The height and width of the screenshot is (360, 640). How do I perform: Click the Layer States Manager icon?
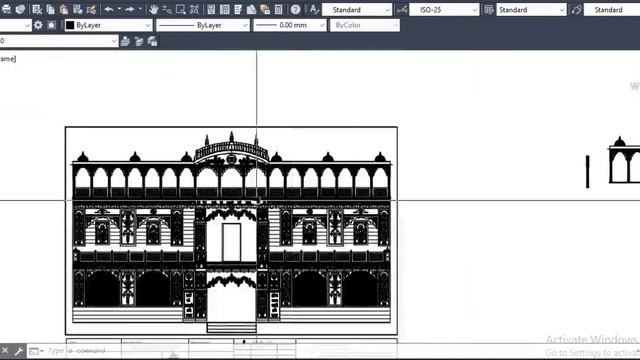pyautogui.click(x=152, y=41)
